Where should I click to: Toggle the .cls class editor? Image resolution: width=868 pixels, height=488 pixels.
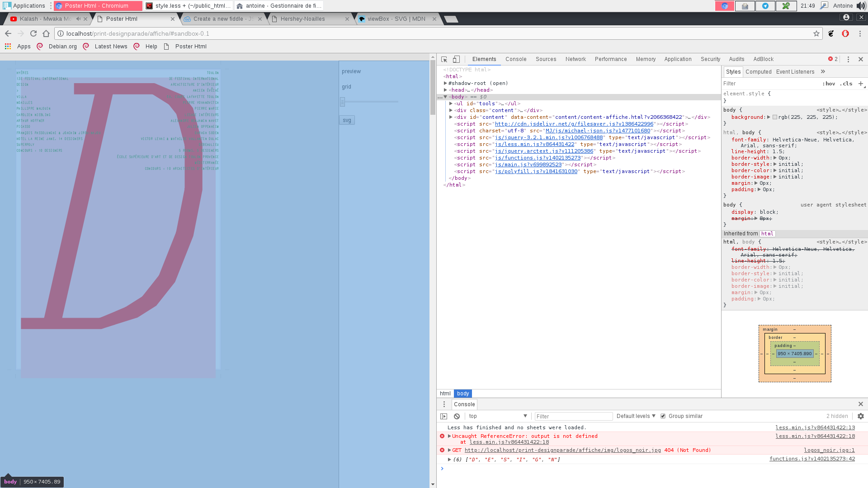(846, 84)
